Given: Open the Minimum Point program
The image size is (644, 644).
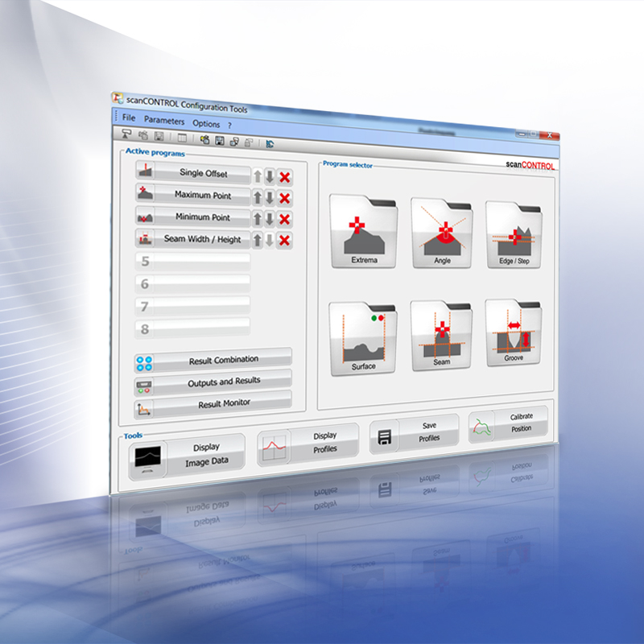Looking at the screenshot, I should click(192, 217).
